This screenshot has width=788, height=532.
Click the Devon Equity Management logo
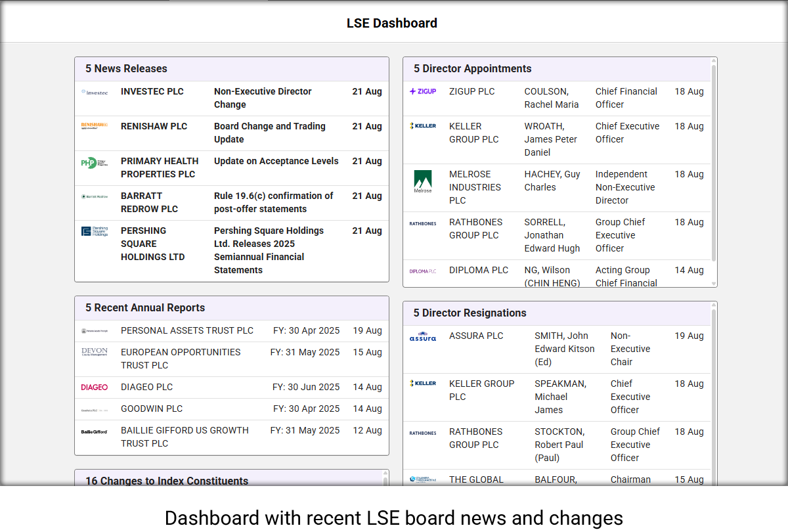(95, 353)
